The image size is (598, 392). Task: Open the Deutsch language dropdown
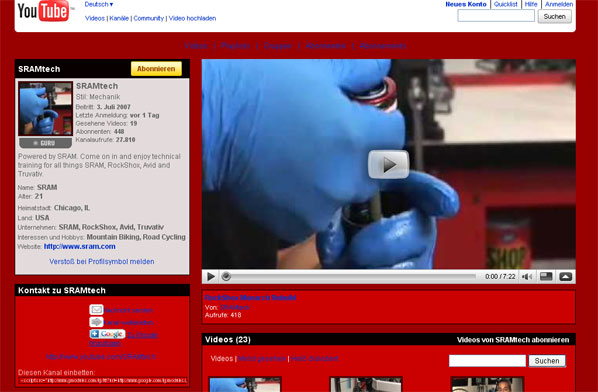99,4
